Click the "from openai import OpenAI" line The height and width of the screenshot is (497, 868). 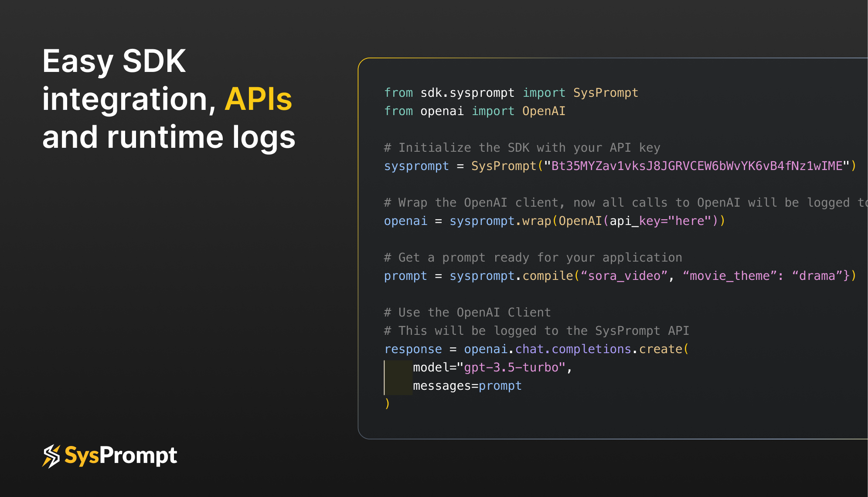click(474, 111)
